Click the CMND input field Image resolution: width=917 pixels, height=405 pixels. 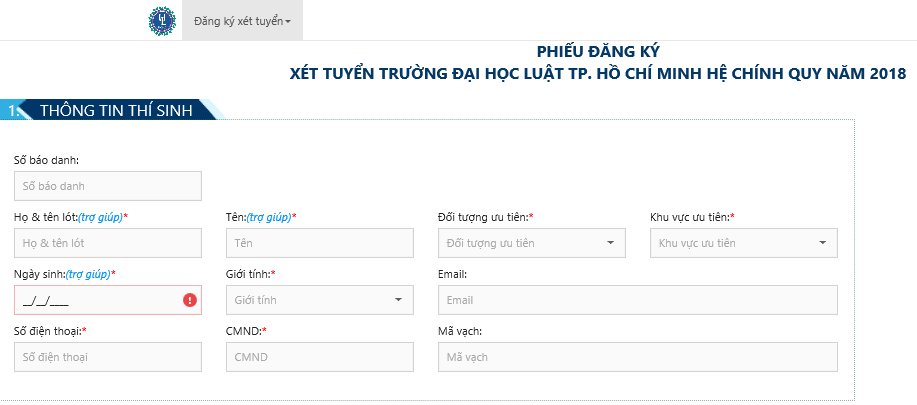320,357
